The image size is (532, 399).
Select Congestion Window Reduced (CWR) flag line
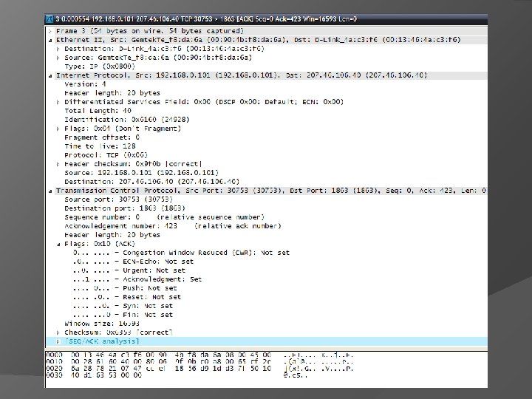(181, 253)
